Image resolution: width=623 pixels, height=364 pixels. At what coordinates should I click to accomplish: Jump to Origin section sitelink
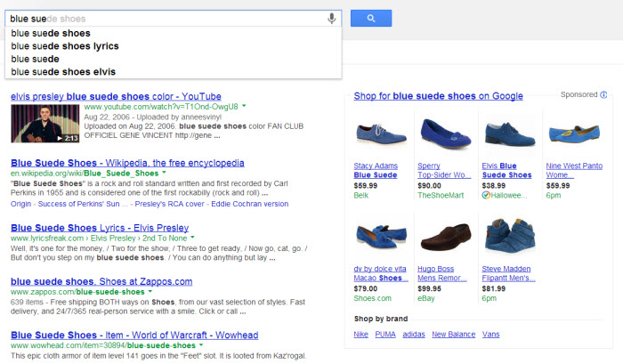coord(20,204)
